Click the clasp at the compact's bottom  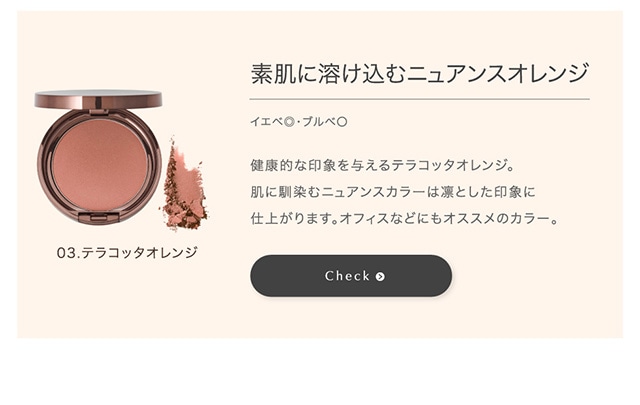(98, 217)
